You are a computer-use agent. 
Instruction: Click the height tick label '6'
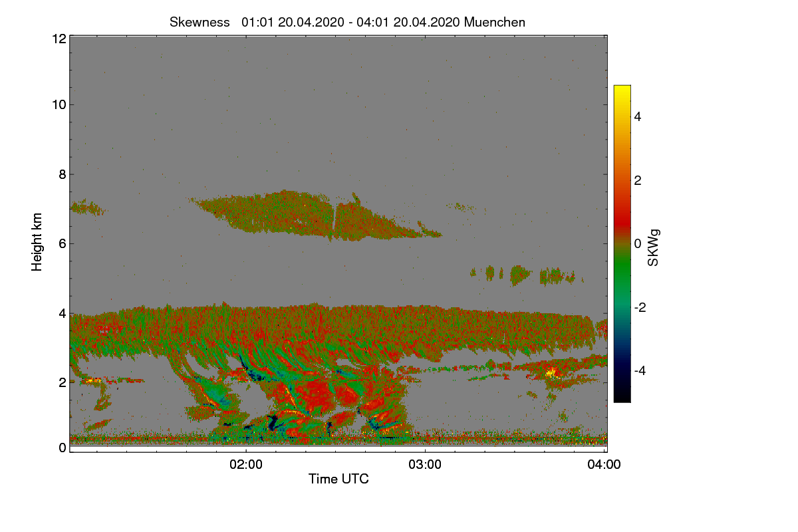[62, 243]
